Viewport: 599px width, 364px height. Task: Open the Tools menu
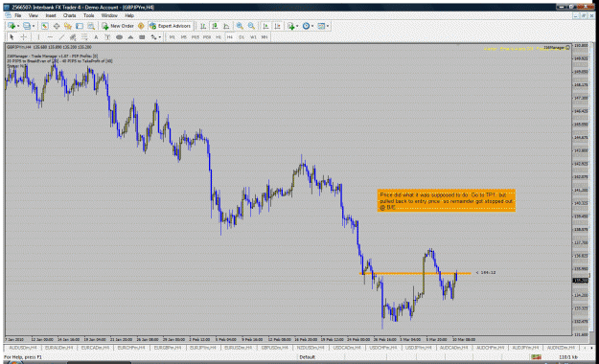coord(88,15)
